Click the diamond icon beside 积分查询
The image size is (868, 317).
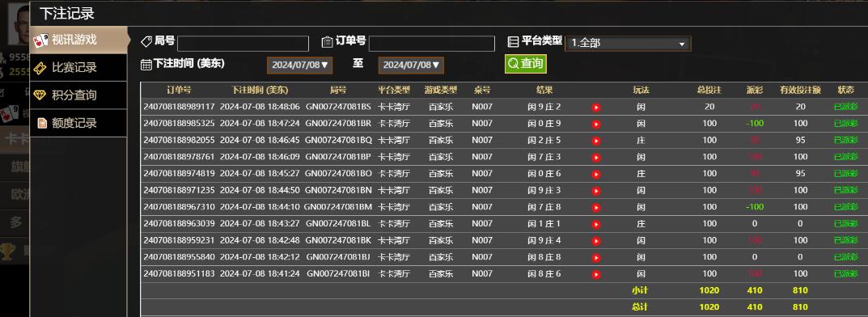(40, 95)
